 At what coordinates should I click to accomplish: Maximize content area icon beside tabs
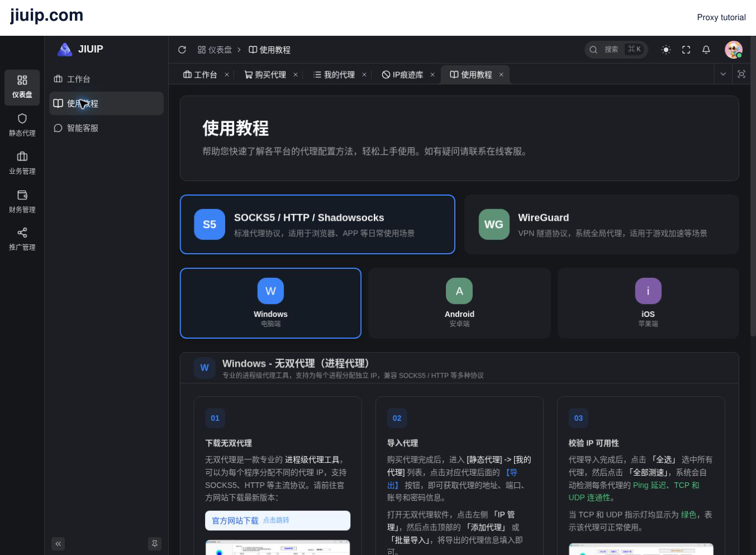[x=741, y=74]
